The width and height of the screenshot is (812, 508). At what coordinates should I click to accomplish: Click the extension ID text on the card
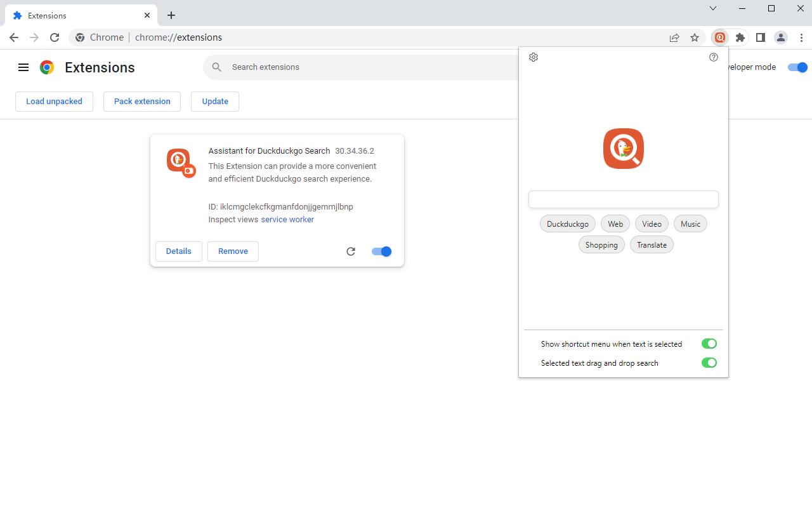(281, 207)
